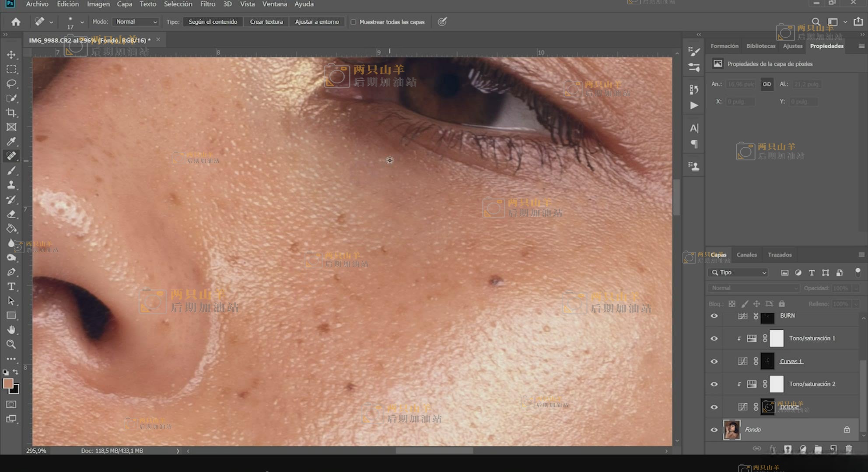Toggle visibility of Curvas 1 layer
This screenshot has height=472, width=868.
[714, 361]
